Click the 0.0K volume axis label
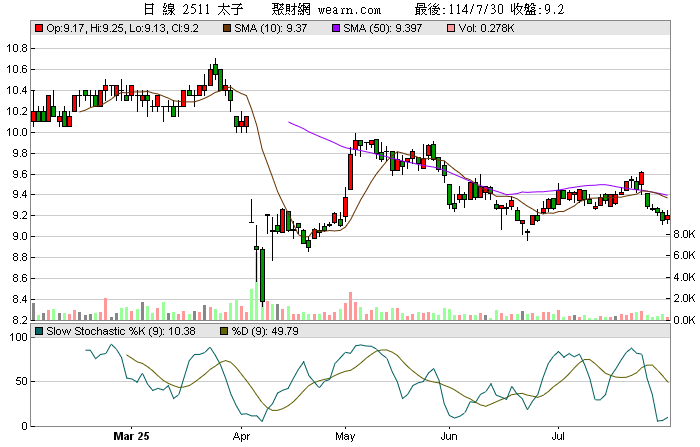This screenshot has height=447, width=700. point(684,320)
